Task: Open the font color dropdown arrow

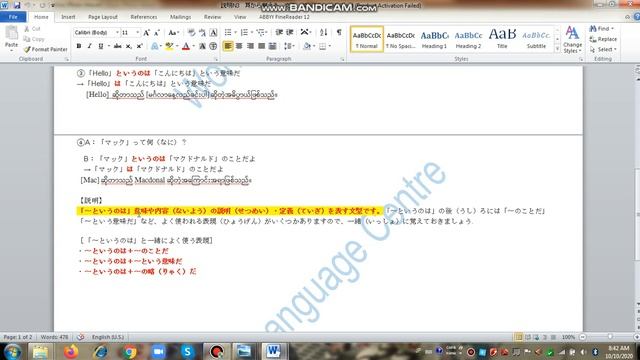Action: [x=193, y=46]
